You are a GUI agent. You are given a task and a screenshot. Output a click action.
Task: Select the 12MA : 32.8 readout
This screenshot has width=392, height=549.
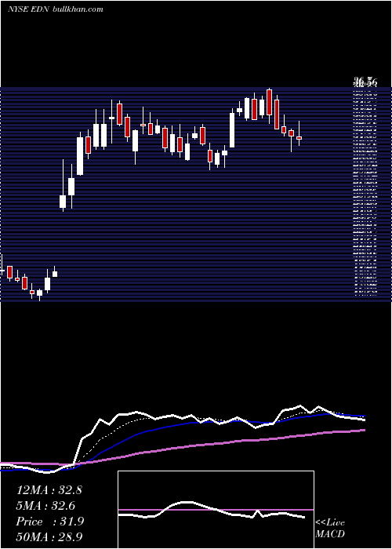(x=49, y=490)
